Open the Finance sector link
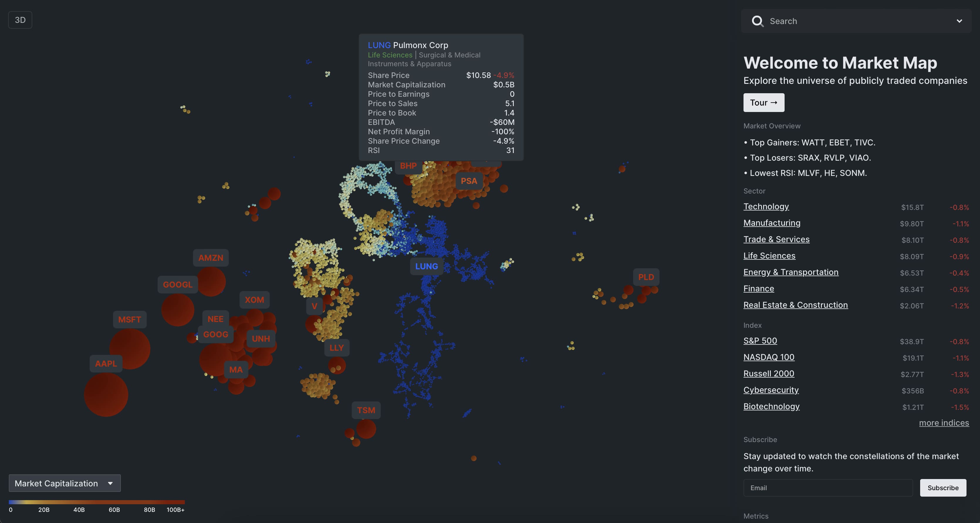 (758, 288)
